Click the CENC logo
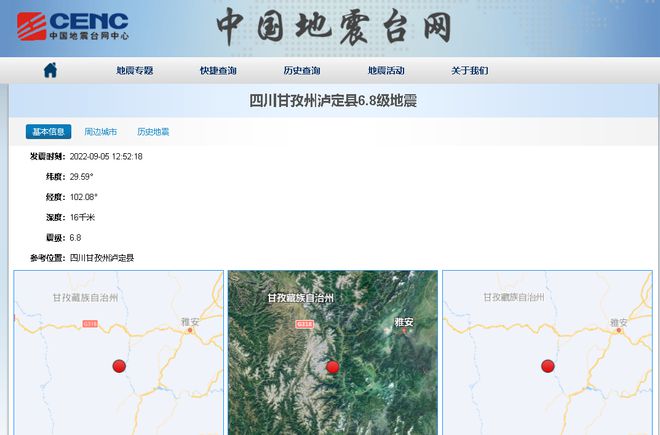The width and height of the screenshot is (660, 435). [x=73, y=27]
